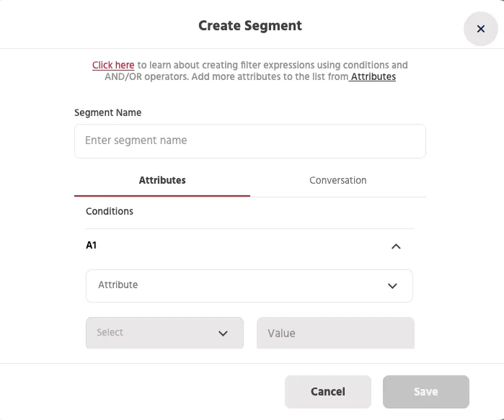
Task: Click the chevron arrow in the Attribute dropdown
Action: tap(392, 286)
